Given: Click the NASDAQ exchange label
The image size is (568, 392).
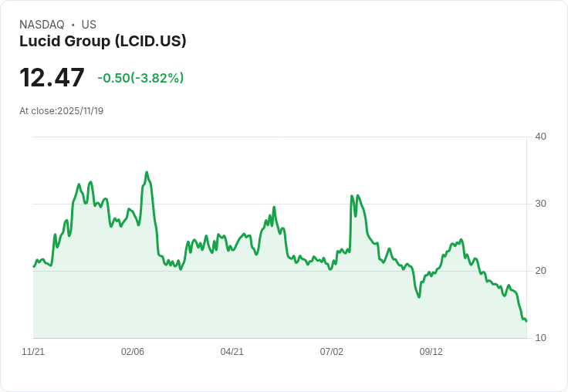Looking at the screenshot, I should [42, 25].
